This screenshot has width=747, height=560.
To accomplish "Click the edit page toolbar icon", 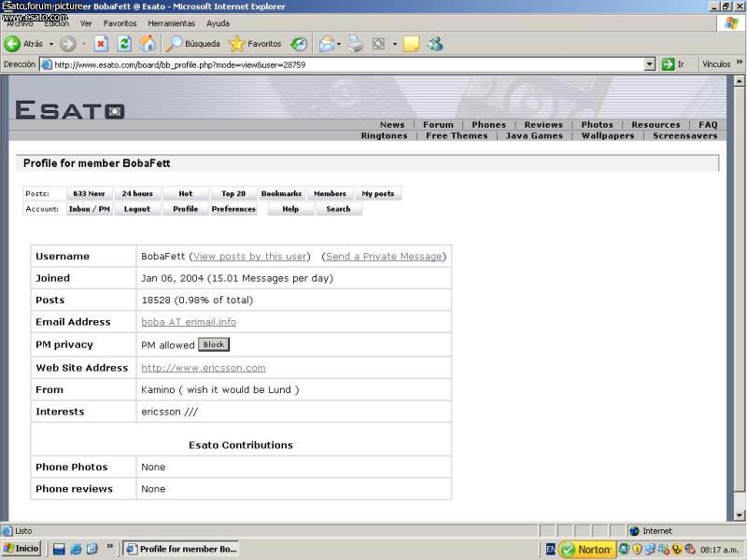I will (379, 44).
